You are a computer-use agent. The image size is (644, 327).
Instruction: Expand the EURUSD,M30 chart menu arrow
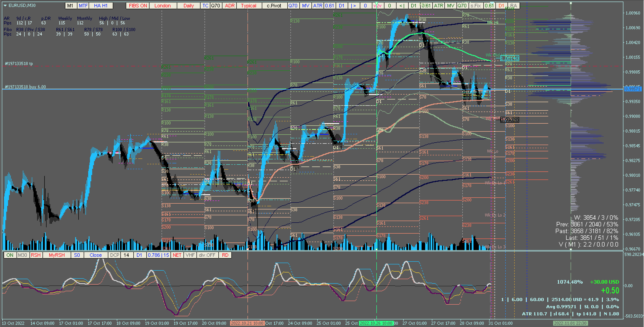[5, 5]
